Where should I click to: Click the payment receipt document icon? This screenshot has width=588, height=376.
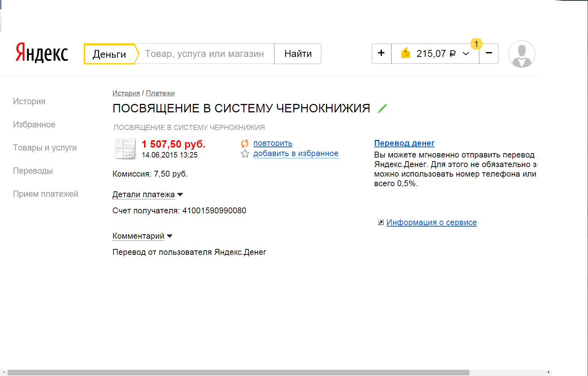[x=125, y=149]
